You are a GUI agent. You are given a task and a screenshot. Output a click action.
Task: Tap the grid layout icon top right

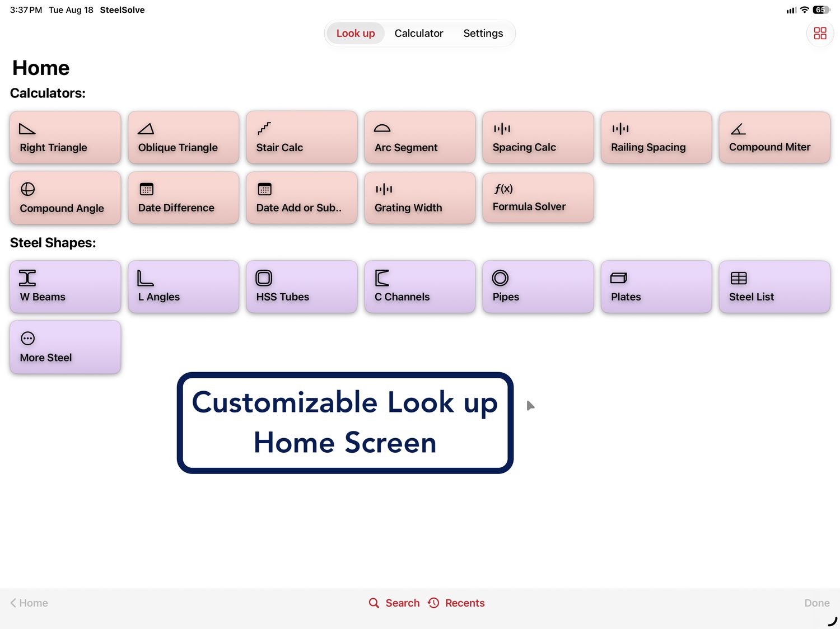tap(820, 34)
